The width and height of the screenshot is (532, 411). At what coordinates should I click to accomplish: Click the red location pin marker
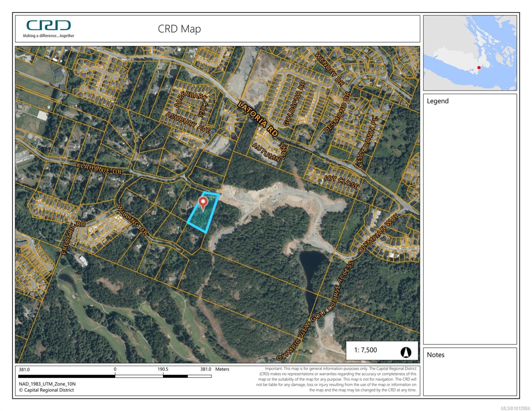coord(203,203)
